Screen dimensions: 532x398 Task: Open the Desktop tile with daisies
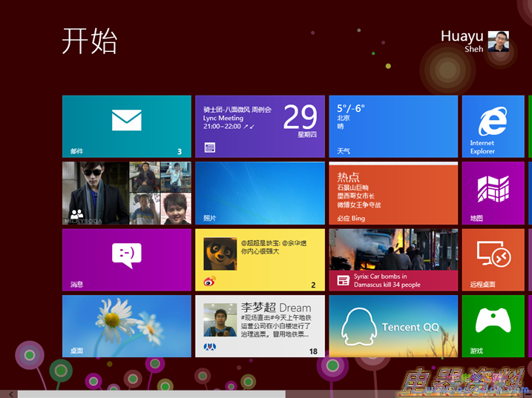tap(126, 326)
